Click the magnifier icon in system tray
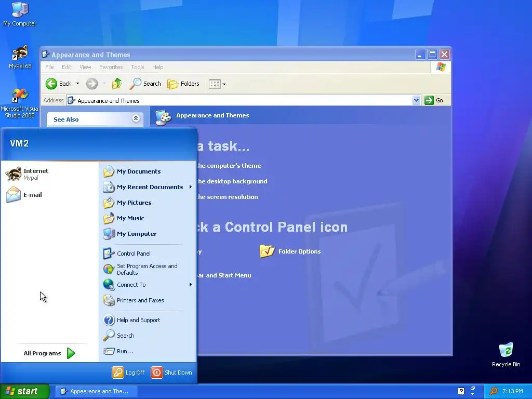This screenshot has height=399, width=532. tap(494, 391)
